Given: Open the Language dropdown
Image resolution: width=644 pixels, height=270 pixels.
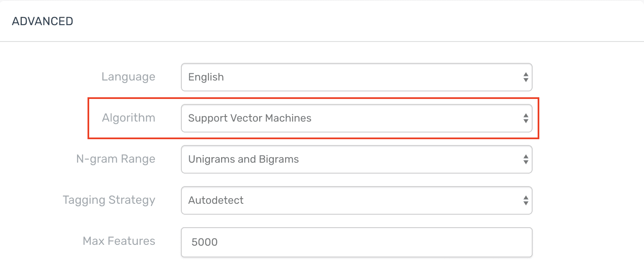Looking at the screenshot, I should 356,77.
